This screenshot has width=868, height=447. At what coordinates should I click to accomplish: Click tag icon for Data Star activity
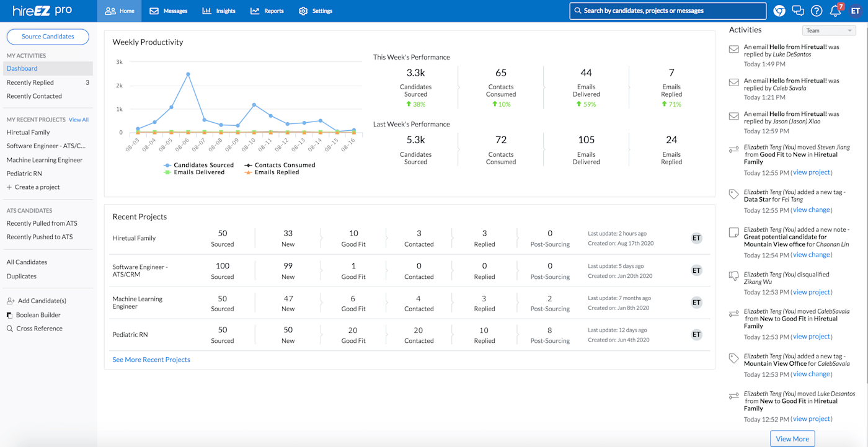[x=734, y=195]
